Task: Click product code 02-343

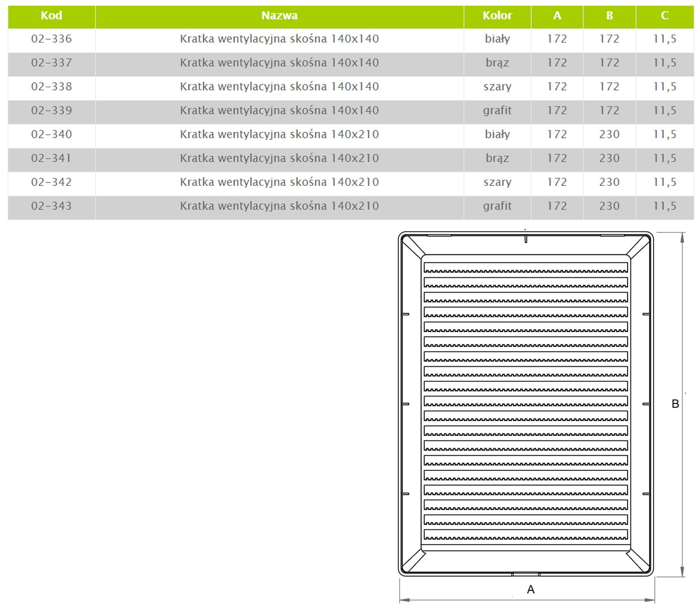Action: pos(52,206)
